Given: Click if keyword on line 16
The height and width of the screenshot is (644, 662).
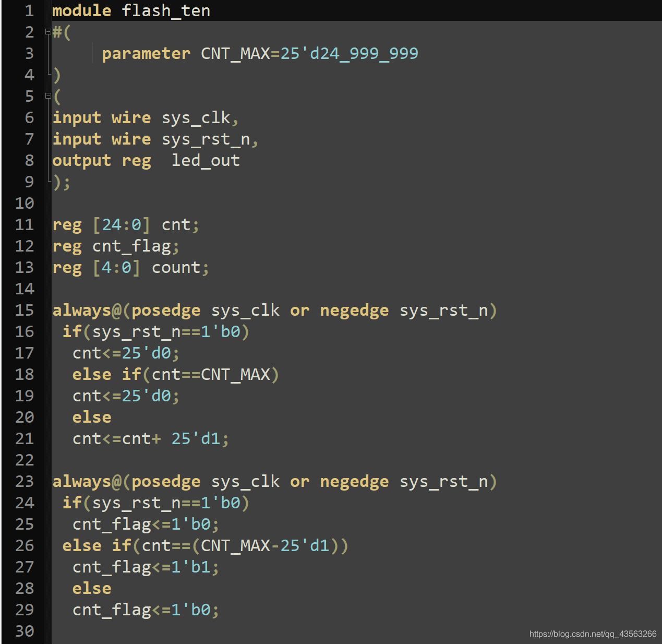Looking at the screenshot, I should [x=73, y=332].
